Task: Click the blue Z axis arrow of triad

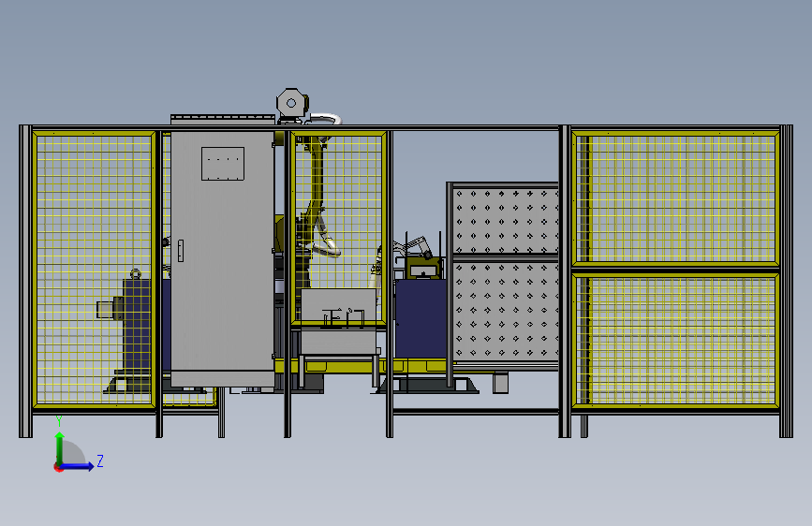Action: [78, 466]
